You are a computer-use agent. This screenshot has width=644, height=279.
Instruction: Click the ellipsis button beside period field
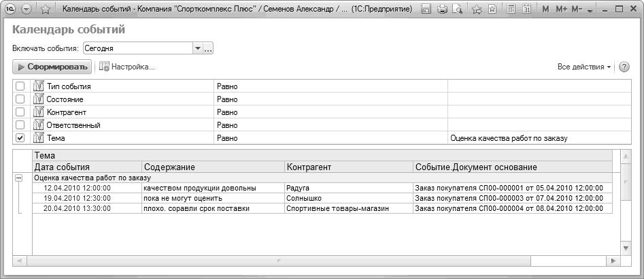[208, 48]
